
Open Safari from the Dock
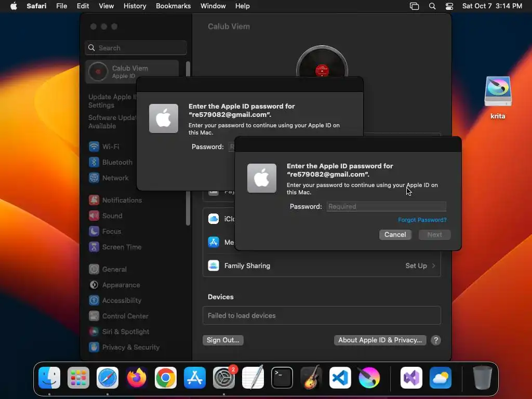click(108, 378)
